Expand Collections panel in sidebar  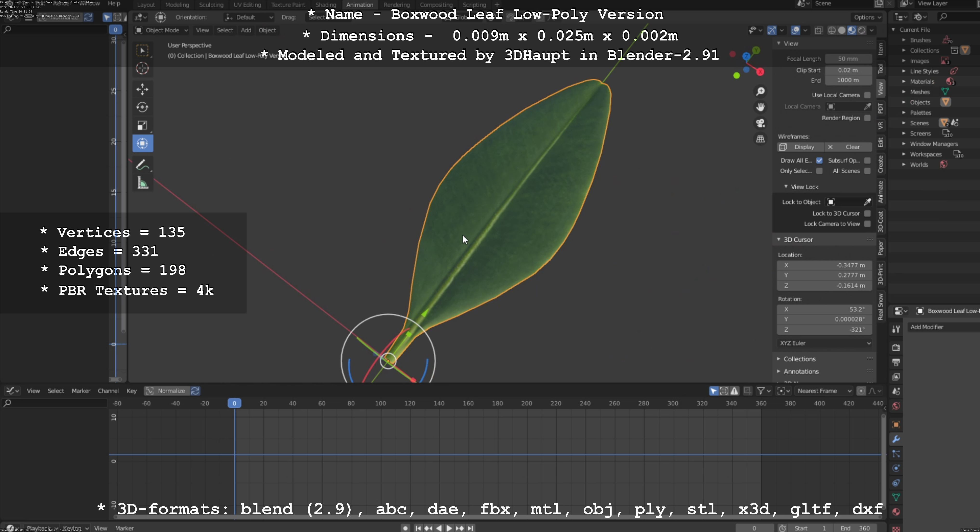(x=799, y=359)
